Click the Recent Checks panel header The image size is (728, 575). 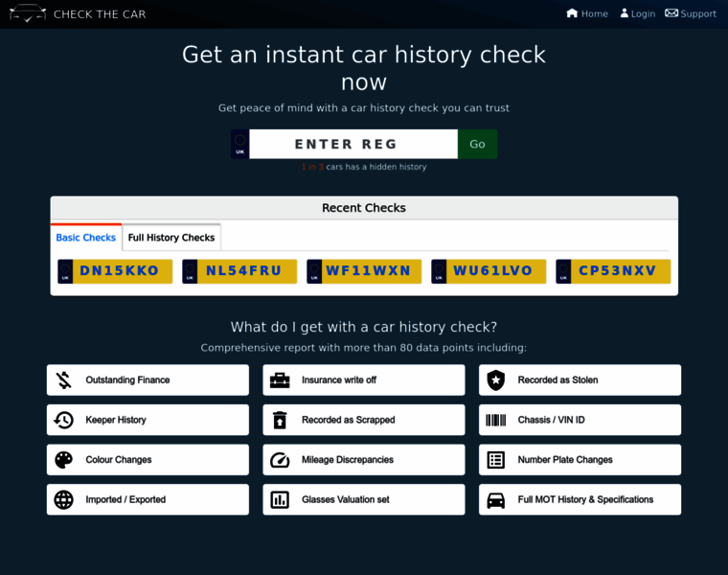click(364, 208)
